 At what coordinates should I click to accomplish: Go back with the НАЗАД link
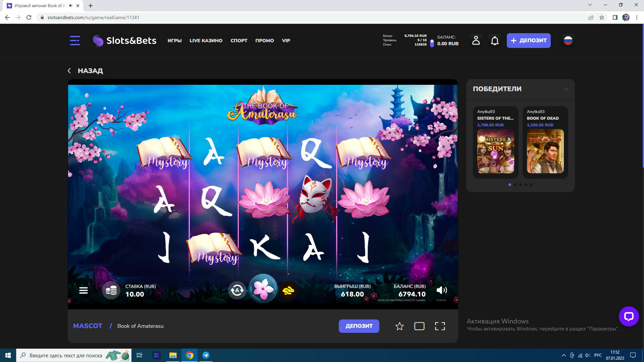coord(86,71)
